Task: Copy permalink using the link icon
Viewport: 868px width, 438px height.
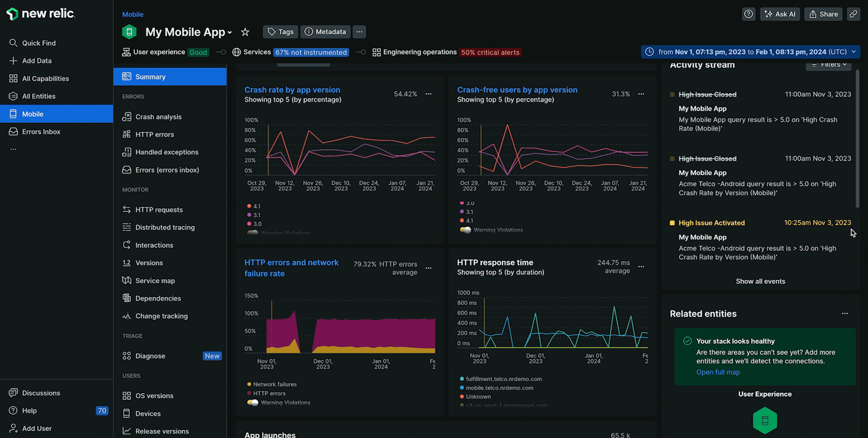Action: [x=853, y=14]
